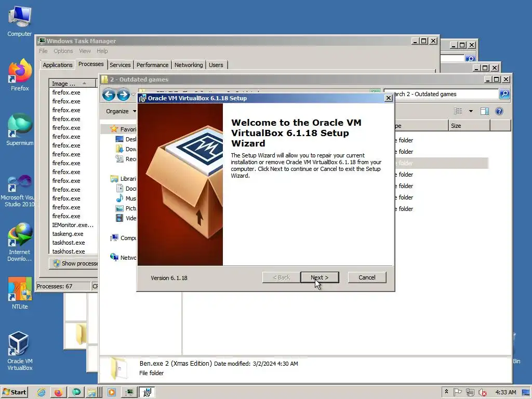Image resolution: width=532 pixels, height=399 pixels.
Task: Open Microsoft Visual Studio 2010 desktop shortcut
Action: 19,191
